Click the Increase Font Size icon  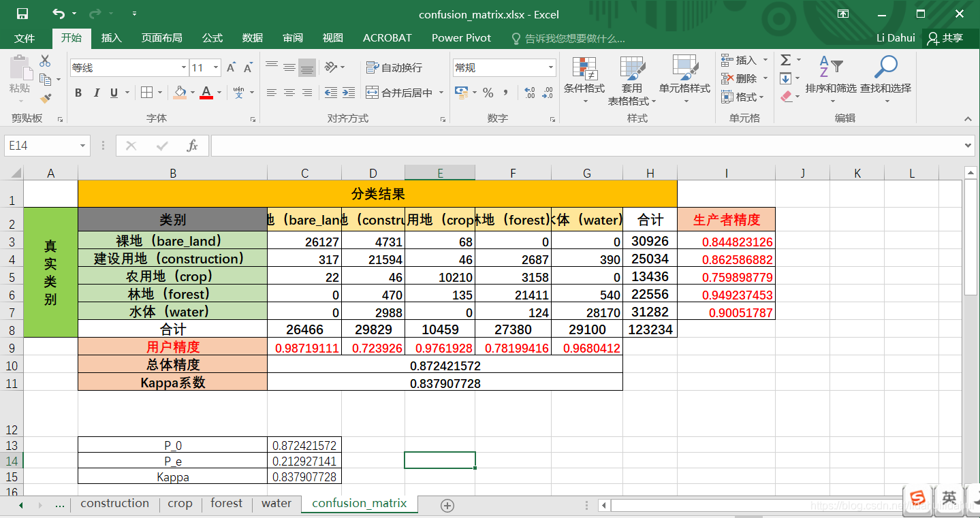(x=231, y=67)
